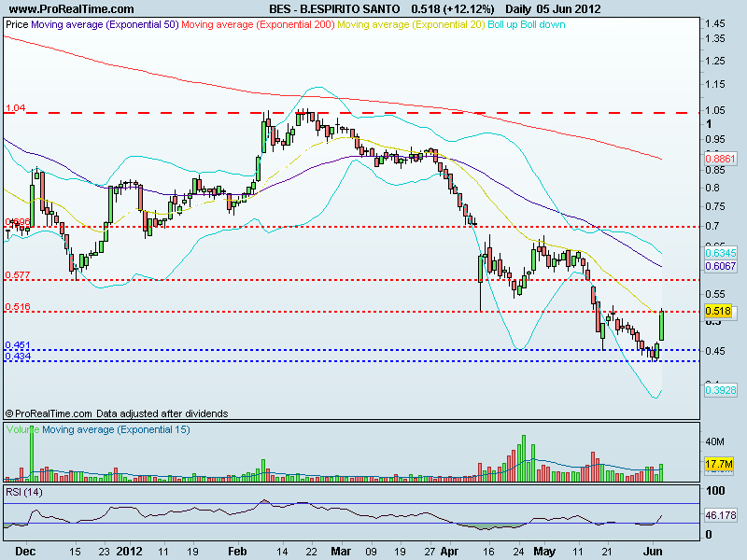The width and height of the screenshot is (747, 560).
Task: Click the Feb date axis label
Action: [x=237, y=552]
